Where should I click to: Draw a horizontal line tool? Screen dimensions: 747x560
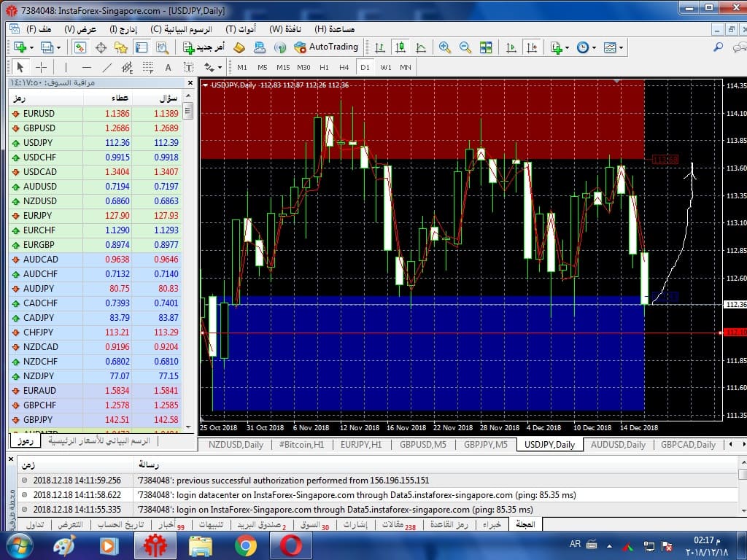(x=86, y=67)
